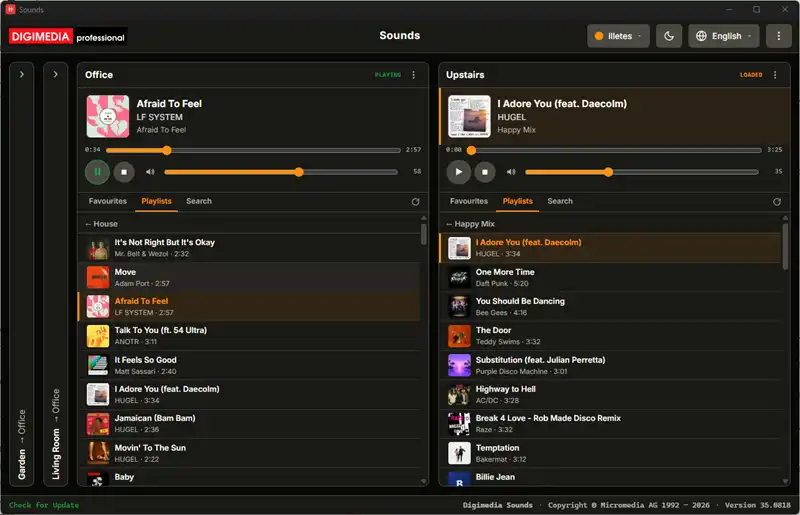Switch to Favourites tab in Upstairs

[469, 201]
